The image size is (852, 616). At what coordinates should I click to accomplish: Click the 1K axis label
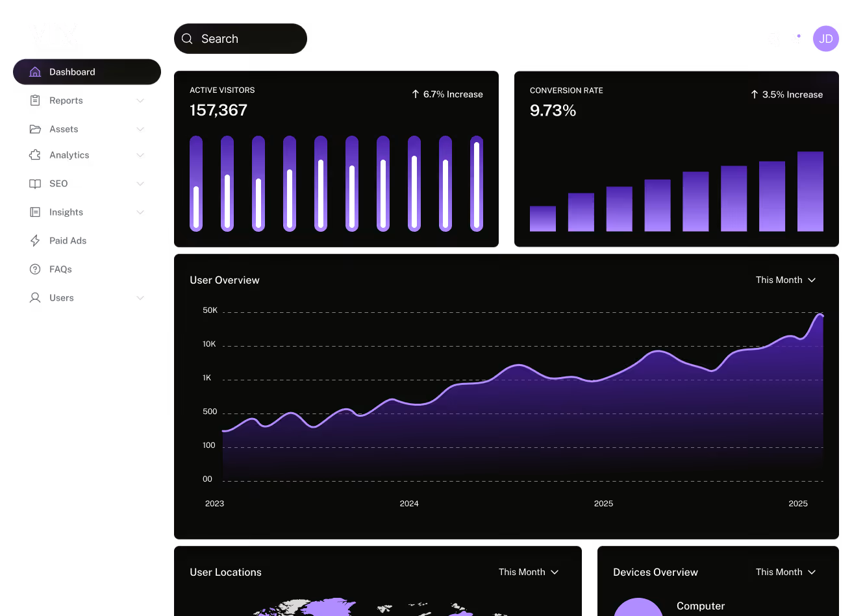(207, 378)
